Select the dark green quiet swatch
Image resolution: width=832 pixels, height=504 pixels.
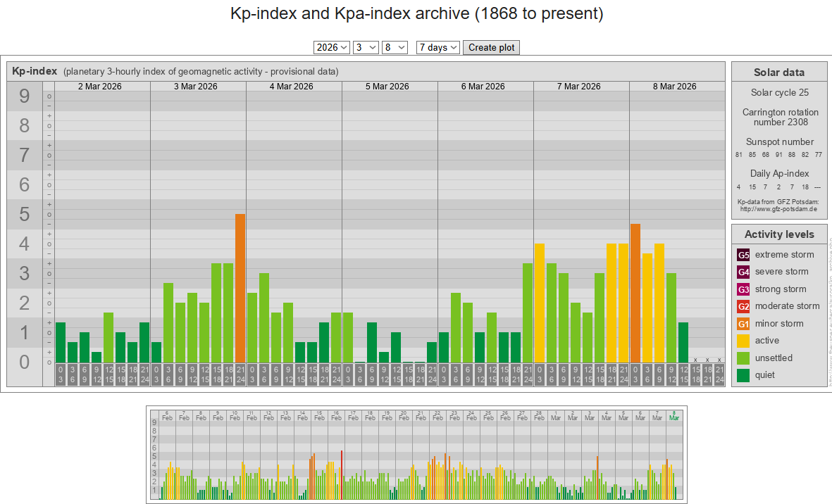[743, 375]
